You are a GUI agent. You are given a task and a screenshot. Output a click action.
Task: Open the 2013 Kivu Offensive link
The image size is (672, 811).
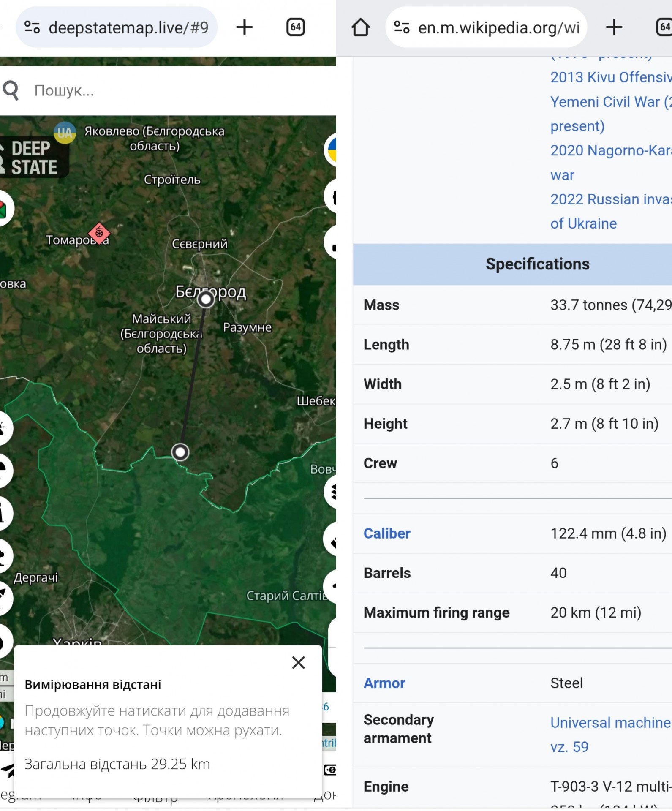pyautogui.click(x=611, y=77)
